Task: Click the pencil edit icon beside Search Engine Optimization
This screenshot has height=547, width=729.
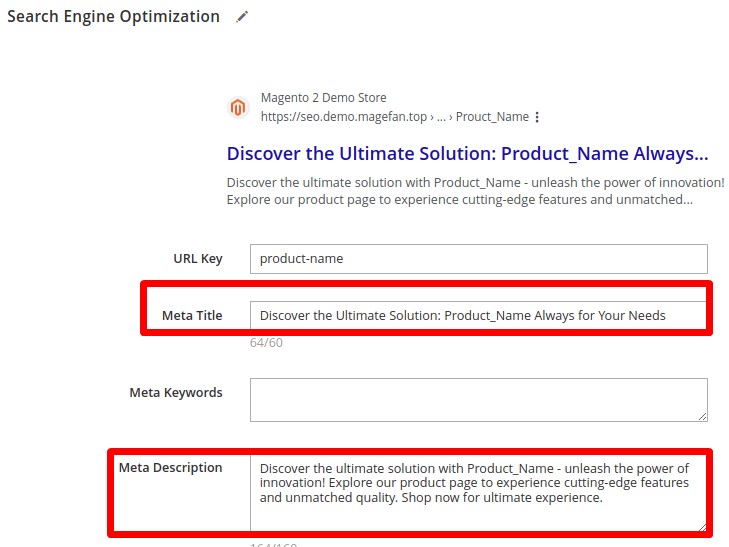Action: point(242,17)
